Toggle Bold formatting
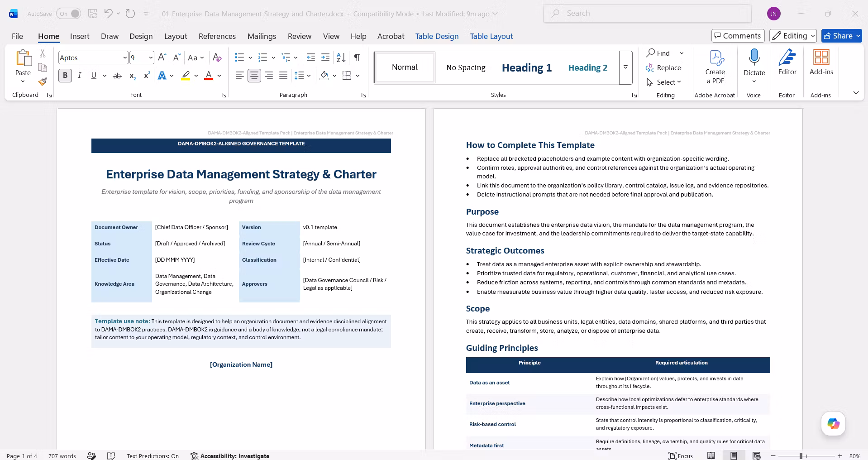Image resolution: width=868 pixels, height=460 pixels. (65, 76)
